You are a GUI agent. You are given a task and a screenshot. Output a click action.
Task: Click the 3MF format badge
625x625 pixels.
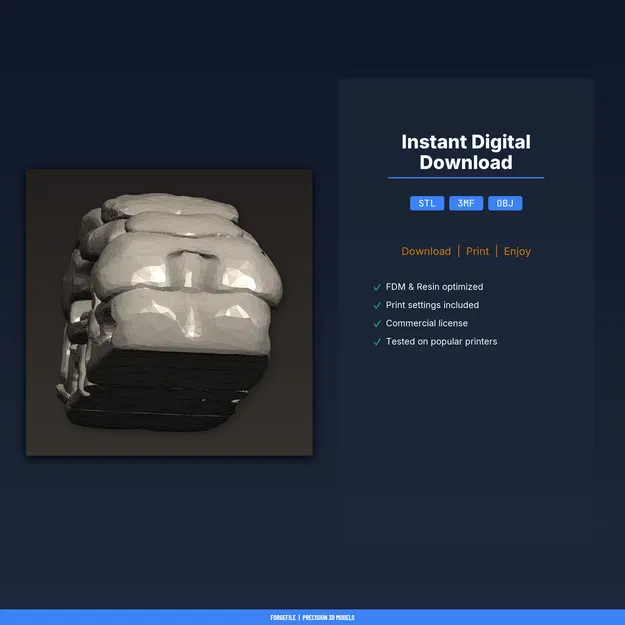(x=466, y=203)
